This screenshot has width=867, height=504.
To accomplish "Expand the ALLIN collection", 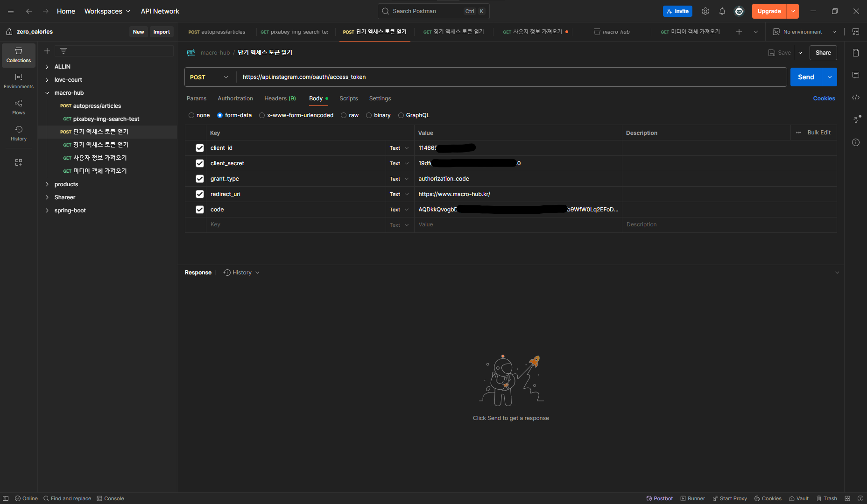I will 47,67.
